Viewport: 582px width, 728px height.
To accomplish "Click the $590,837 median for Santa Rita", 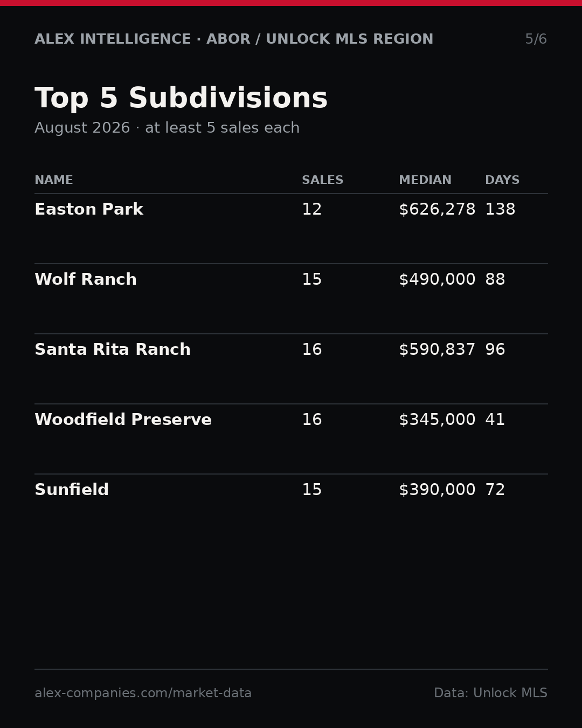I will (437, 350).
